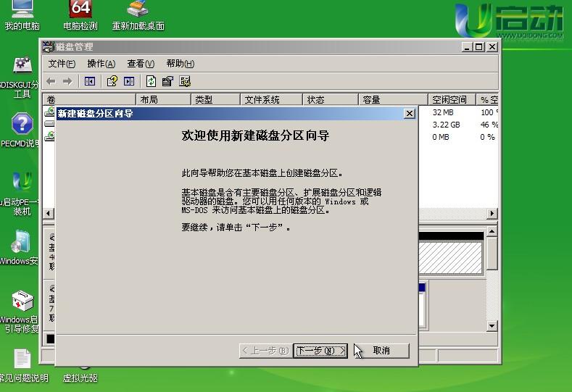The height and width of the screenshot is (392, 572).
Task: Sort by the 容量 column header
Action: [x=393, y=99]
